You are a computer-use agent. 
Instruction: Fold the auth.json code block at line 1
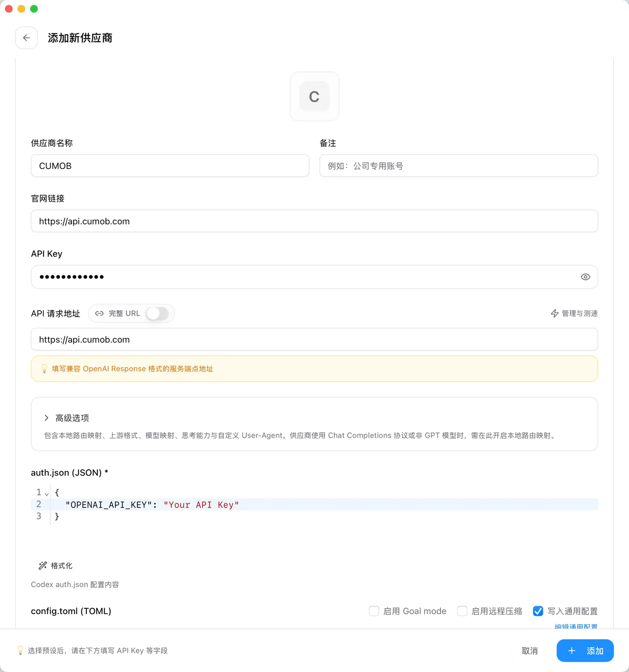[47, 494]
